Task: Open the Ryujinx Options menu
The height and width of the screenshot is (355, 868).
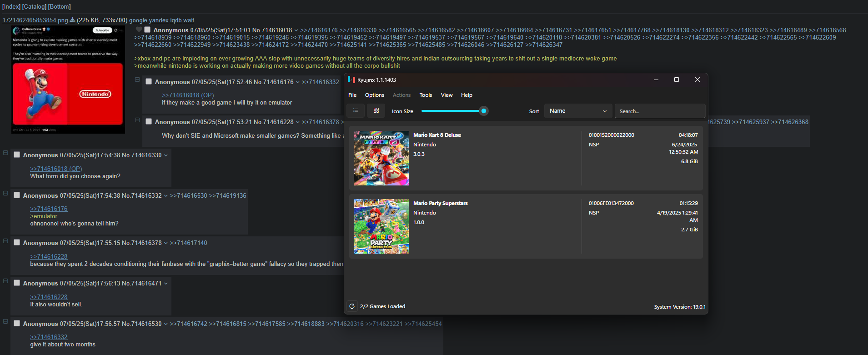Action: click(x=375, y=95)
